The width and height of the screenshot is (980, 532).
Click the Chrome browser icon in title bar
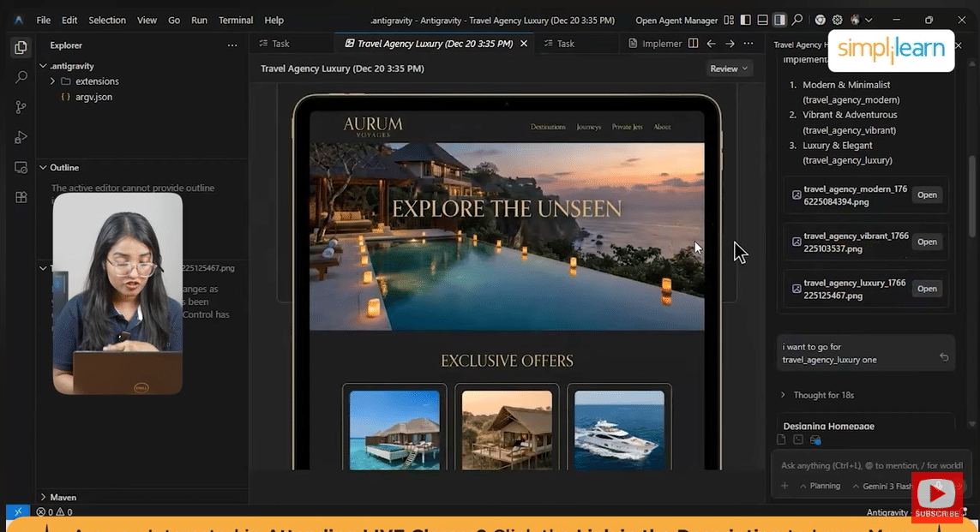pos(821,20)
